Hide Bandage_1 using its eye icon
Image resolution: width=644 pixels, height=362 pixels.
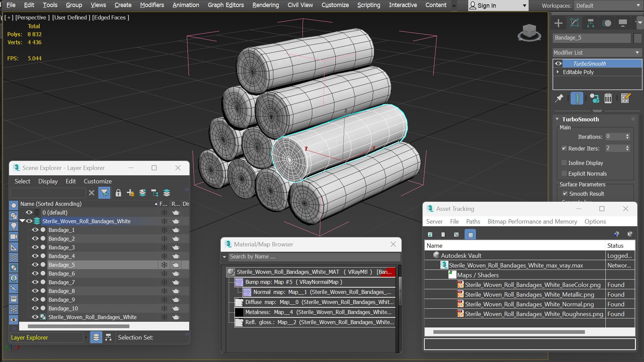point(35,230)
